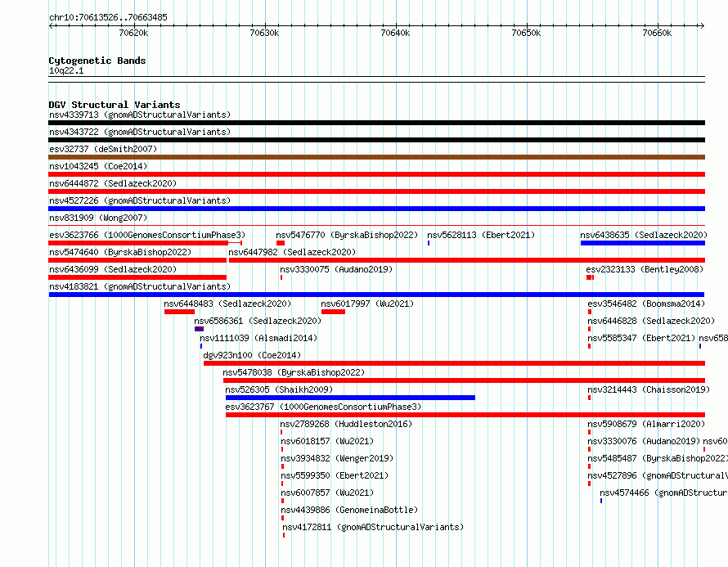The image size is (728, 567).
Task: Select the purple bar under nsv6586361
Action: coord(200,329)
